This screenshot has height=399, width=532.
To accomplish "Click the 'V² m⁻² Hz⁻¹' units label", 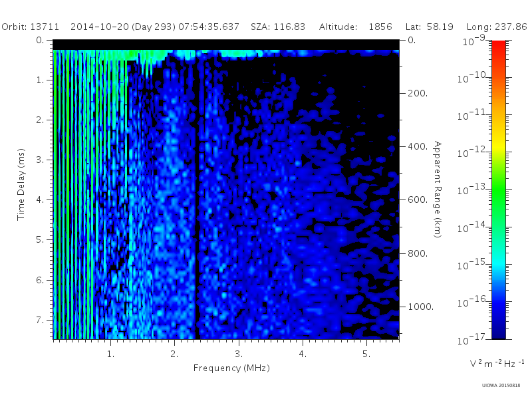I will (497, 363).
